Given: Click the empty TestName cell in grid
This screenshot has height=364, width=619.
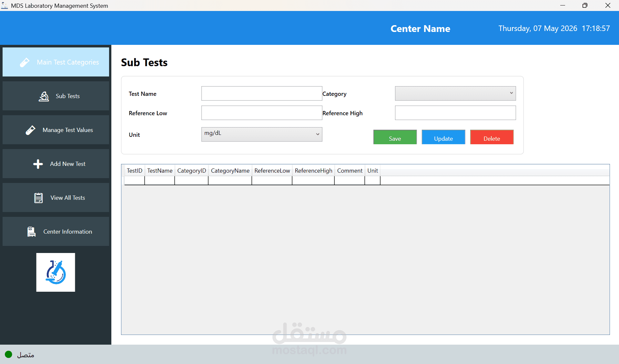Looking at the screenshot, I should click(160, 180).
